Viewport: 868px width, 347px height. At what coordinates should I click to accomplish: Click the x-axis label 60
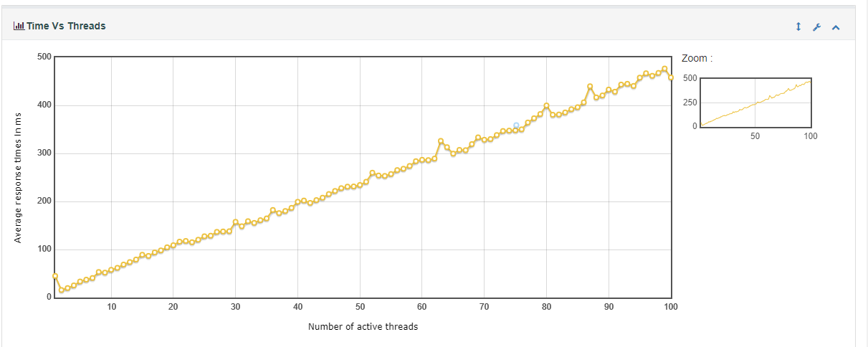[x=422, y=307]
